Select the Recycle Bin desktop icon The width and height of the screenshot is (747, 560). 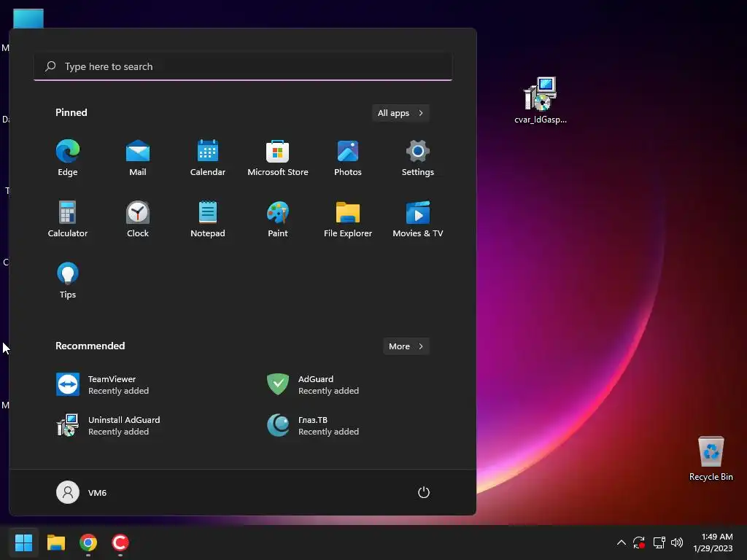(711, 459)
